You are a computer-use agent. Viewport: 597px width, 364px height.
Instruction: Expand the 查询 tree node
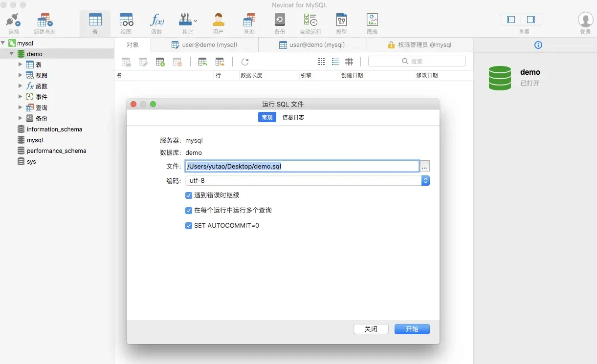click(x=20, y=107)
